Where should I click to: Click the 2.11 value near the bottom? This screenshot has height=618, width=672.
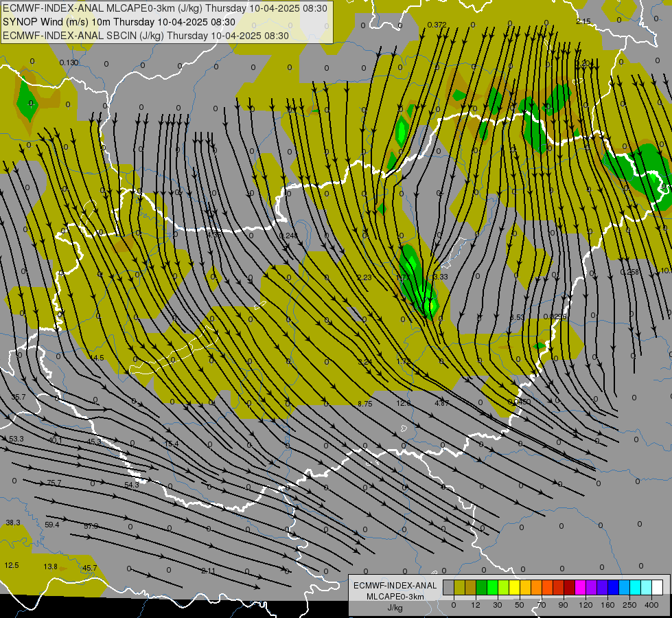point(208,571)
